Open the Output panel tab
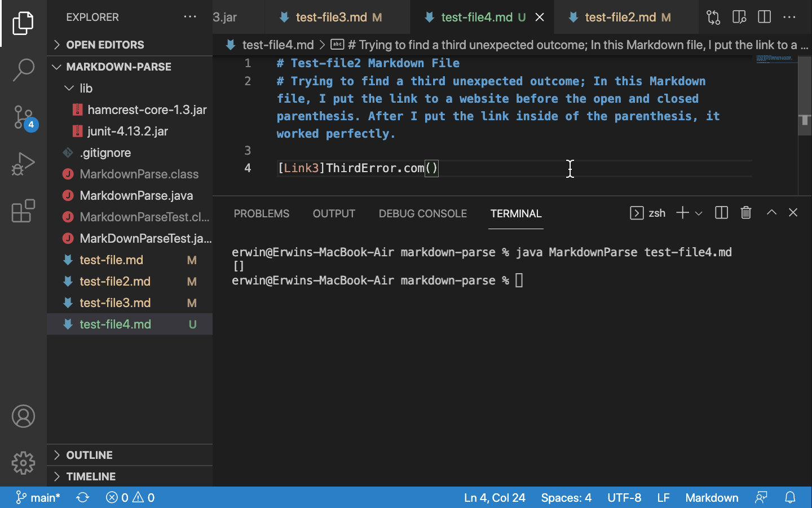Image resolution: width=812 pixels, height=508 pixels. [334, 213]
